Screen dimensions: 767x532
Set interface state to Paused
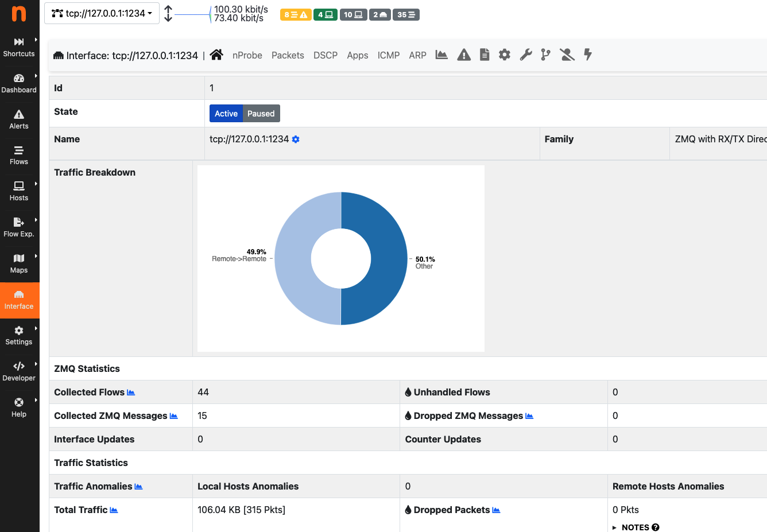261,114
